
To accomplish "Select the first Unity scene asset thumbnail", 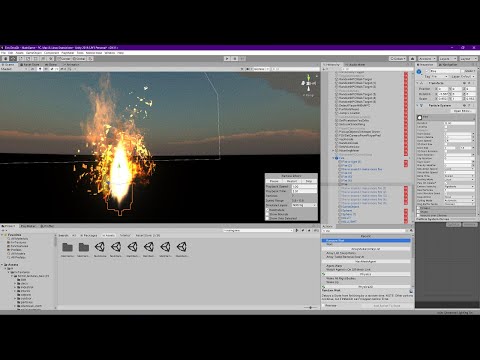I will [100, 247].
